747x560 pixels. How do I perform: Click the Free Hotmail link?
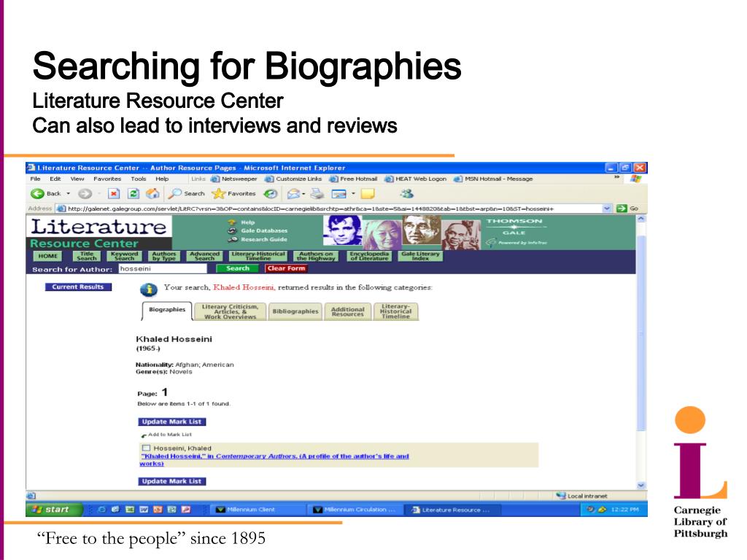pos(353,179)
